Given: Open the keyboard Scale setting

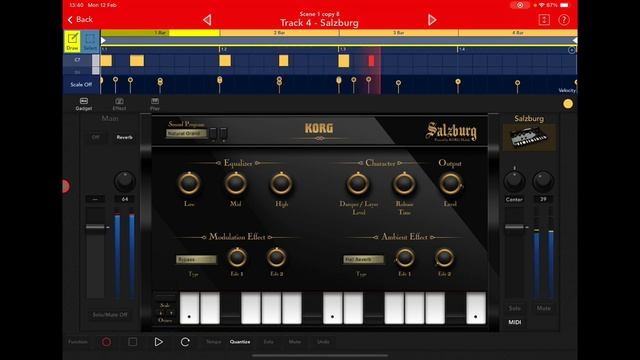Looking at the screenshot, I should (165, 305).
